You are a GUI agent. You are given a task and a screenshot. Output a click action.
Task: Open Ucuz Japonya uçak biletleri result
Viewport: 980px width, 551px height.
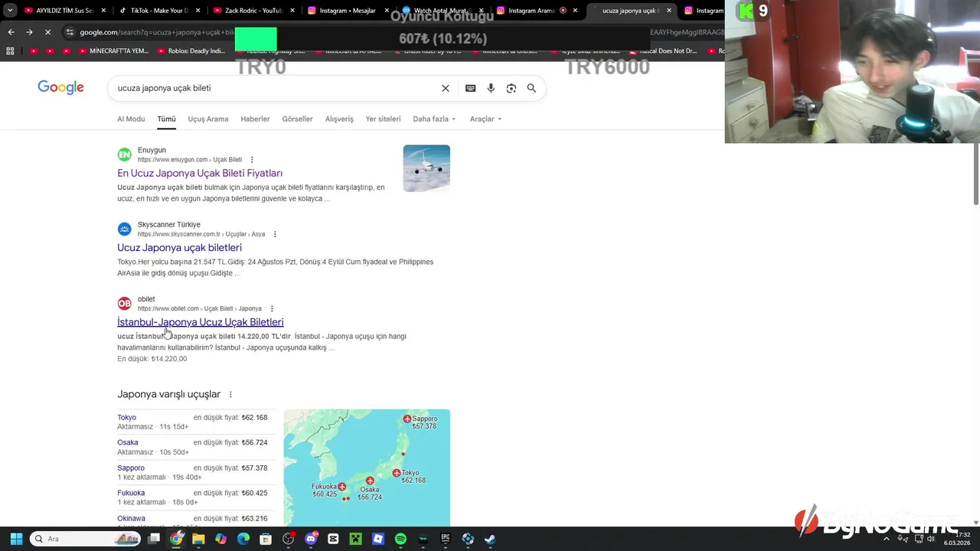click(x=179, y=248)
